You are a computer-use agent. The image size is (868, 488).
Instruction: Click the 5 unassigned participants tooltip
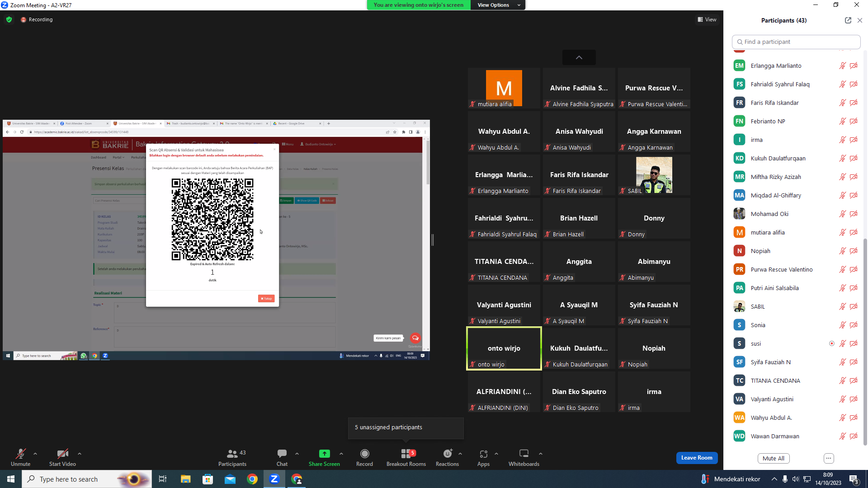(x=406, y=427)
